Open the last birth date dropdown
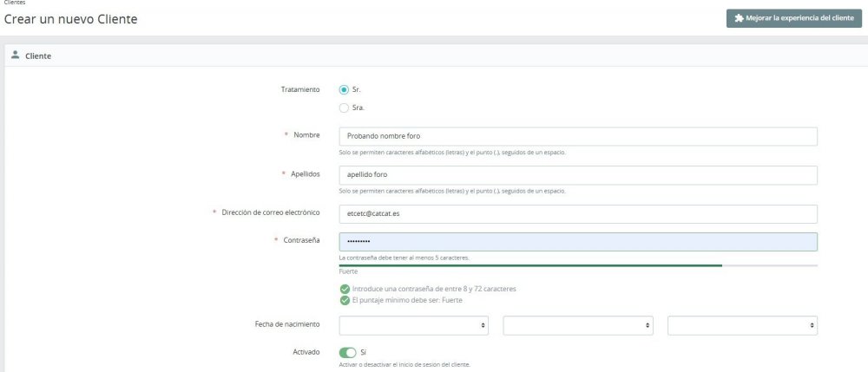Viewport: 868px width, 372px height. 742,325
